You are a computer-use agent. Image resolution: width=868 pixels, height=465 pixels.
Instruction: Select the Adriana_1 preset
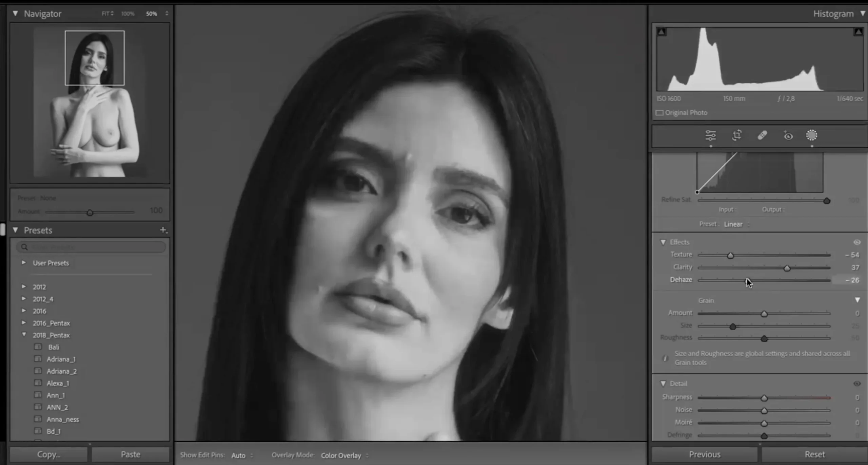pyautogui.click(x=61, y=359)
